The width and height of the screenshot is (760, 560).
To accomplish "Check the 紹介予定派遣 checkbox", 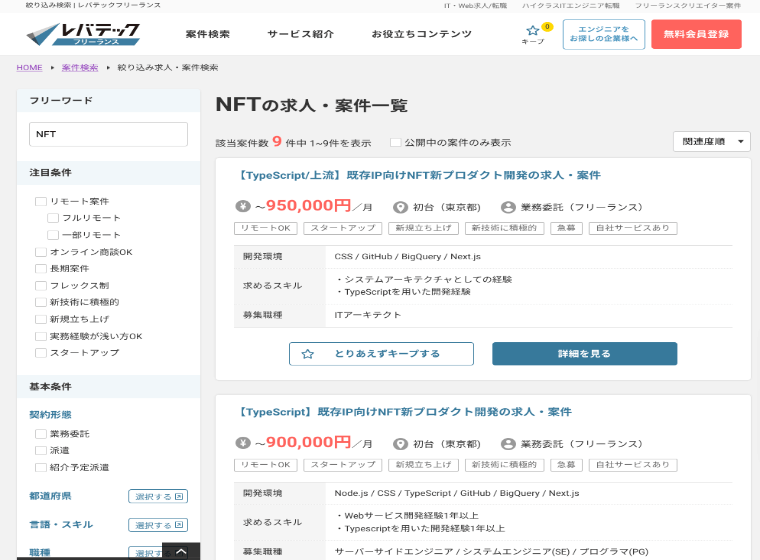I will tap(41, 467).
